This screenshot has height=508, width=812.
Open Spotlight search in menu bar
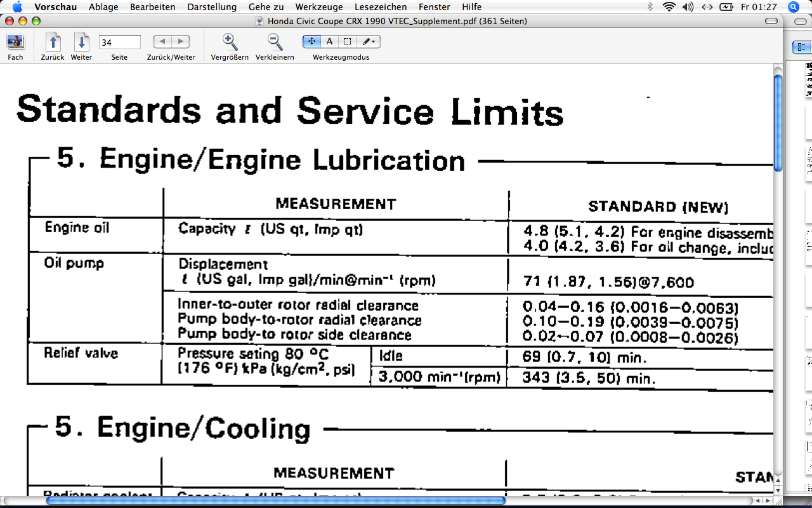(793, 7)
